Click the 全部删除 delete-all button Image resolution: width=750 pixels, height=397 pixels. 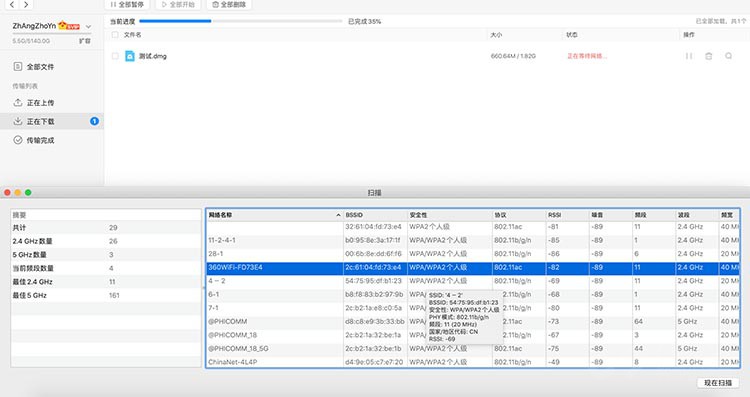click(229, 4)
